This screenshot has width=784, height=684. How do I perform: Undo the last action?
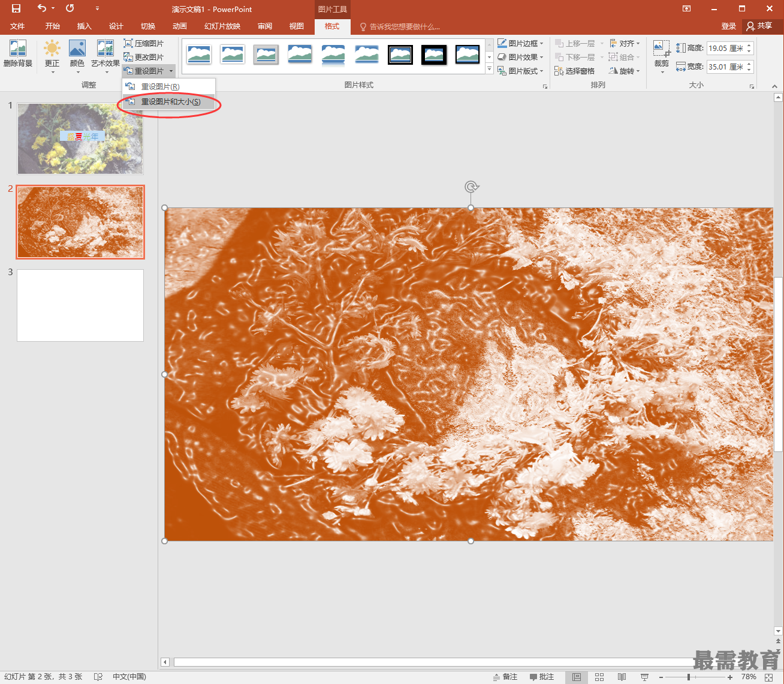41,8
